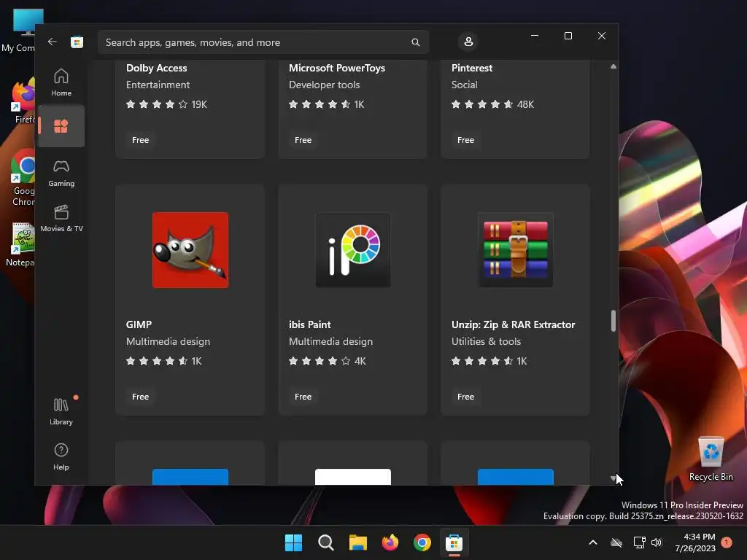Open Help in the Store sidebar

[x=61, y=456]
